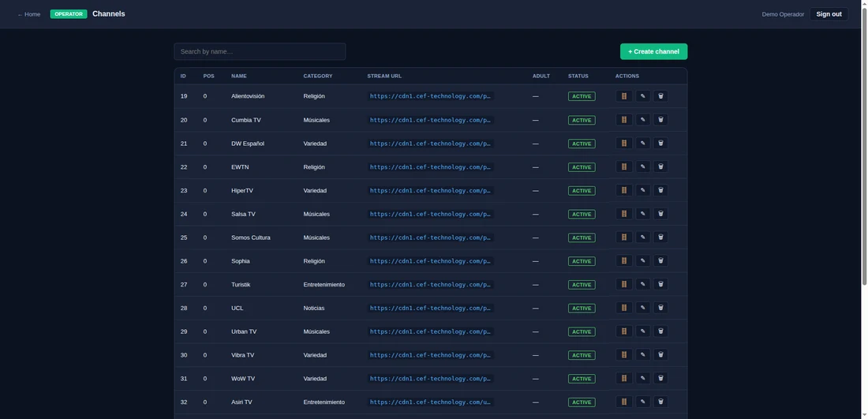Delete the Sophia channel
The height and width of the screenshot is (419, 868).
click(x=660, y=260)
